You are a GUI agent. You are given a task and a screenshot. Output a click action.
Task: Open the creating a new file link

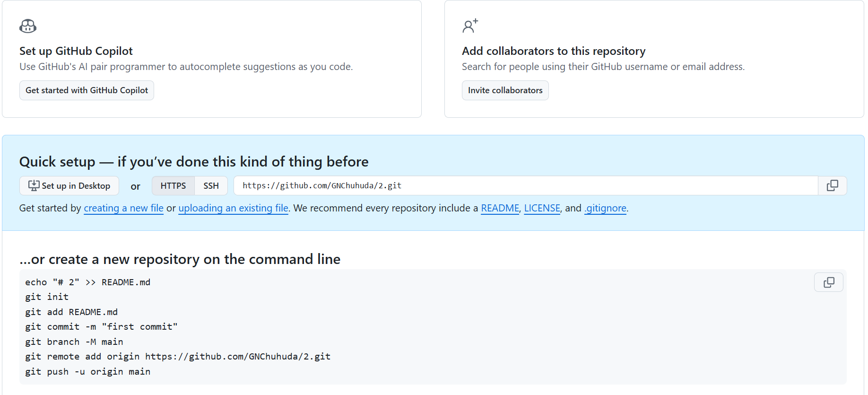click(123, 208)
